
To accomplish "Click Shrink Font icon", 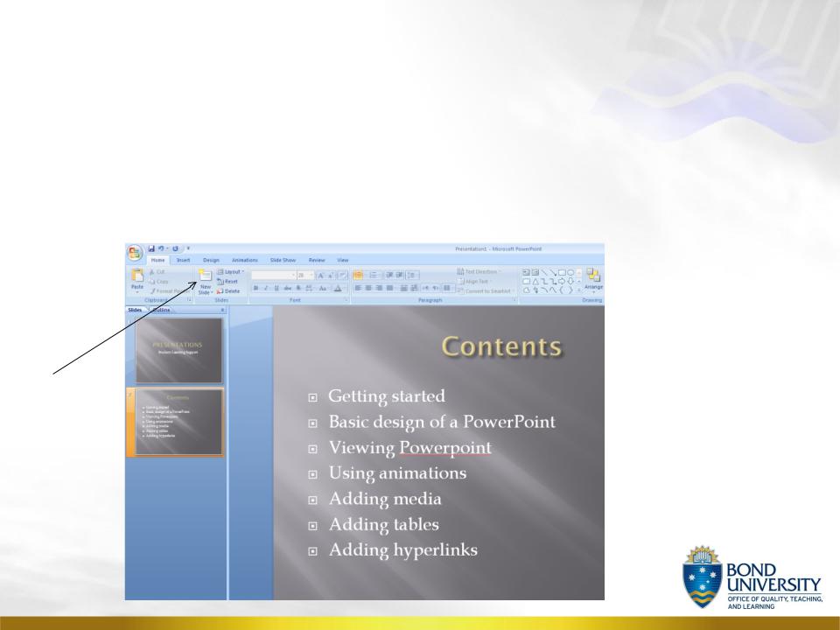I will [331, 276].
